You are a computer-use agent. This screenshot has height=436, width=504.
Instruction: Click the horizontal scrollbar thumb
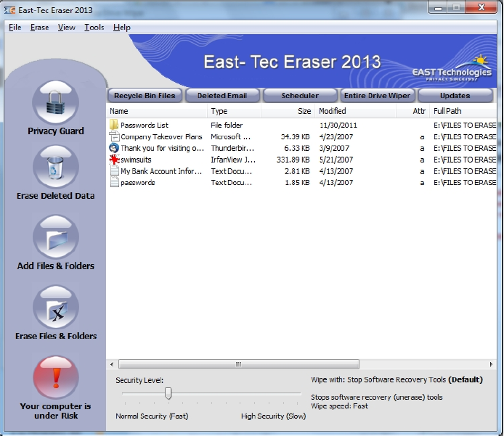click(x=238, y=364)
